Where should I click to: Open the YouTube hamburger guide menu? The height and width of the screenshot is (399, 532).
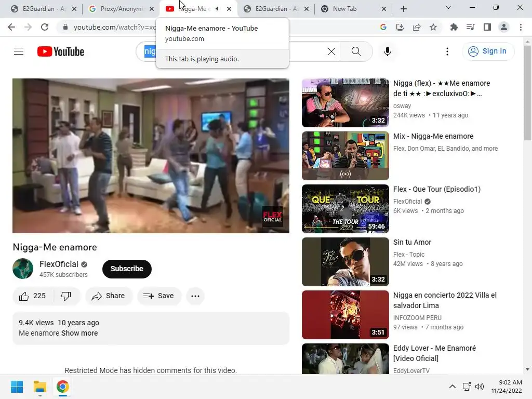pyautogui.click(x=19, y=51)
